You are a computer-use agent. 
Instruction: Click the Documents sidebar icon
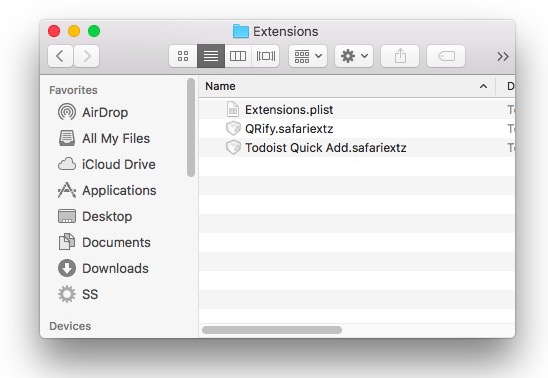coord(67,242)
